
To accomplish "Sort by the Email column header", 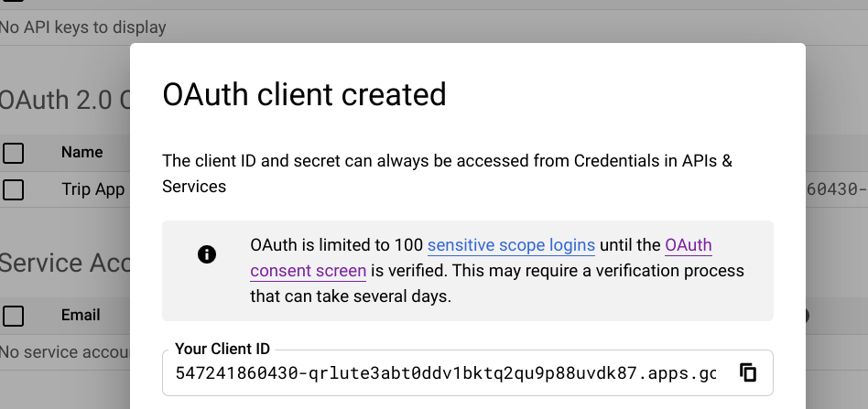I will pos(81,315).
